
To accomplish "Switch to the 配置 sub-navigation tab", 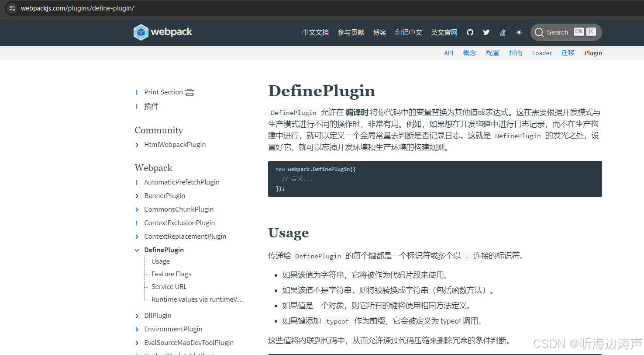I will click(492, 53).
